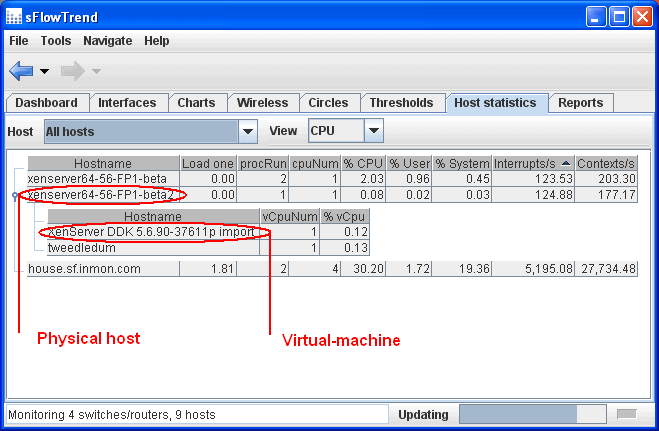The image size is (659, 431).
Task: Open the File menu
Action: (x=18, y=41)
